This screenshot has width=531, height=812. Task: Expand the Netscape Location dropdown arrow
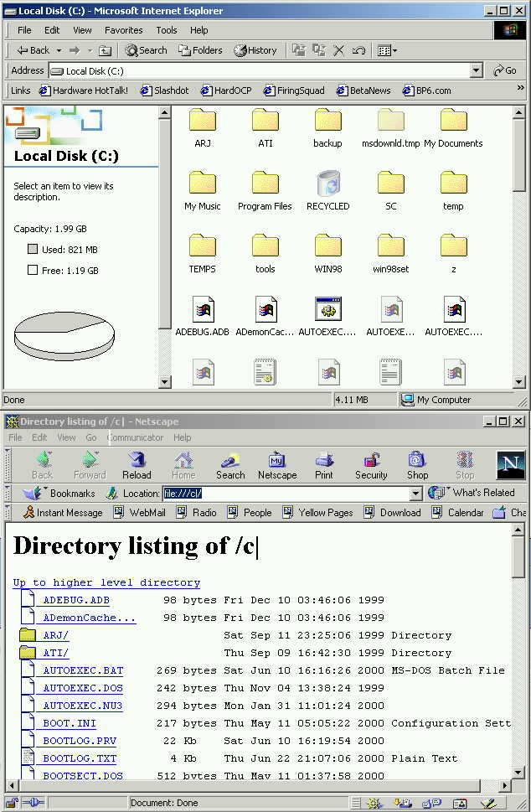click(x=415, y=494)
